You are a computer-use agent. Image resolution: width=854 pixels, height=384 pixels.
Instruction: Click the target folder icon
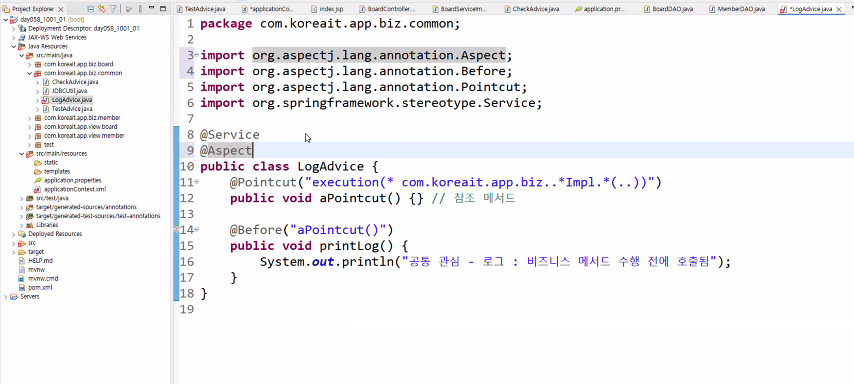click(x=22, y=252)
